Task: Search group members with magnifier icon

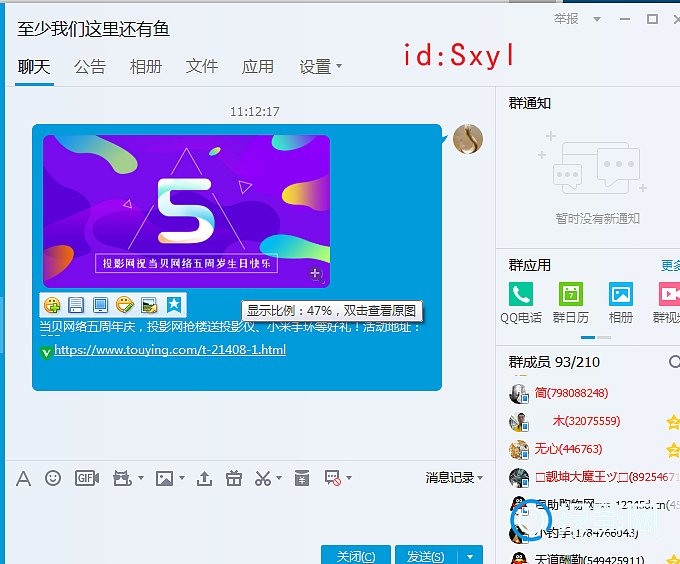Action: 674,362
